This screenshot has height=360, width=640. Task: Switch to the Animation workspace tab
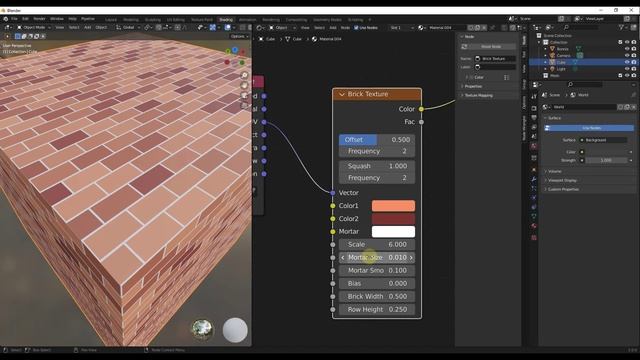pos(247,20)
